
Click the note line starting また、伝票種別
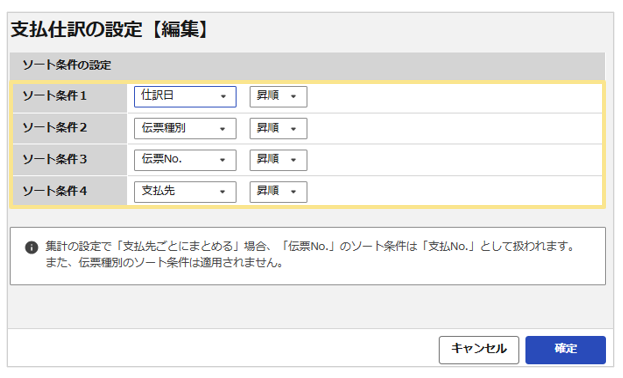click(x=164, y=263)
